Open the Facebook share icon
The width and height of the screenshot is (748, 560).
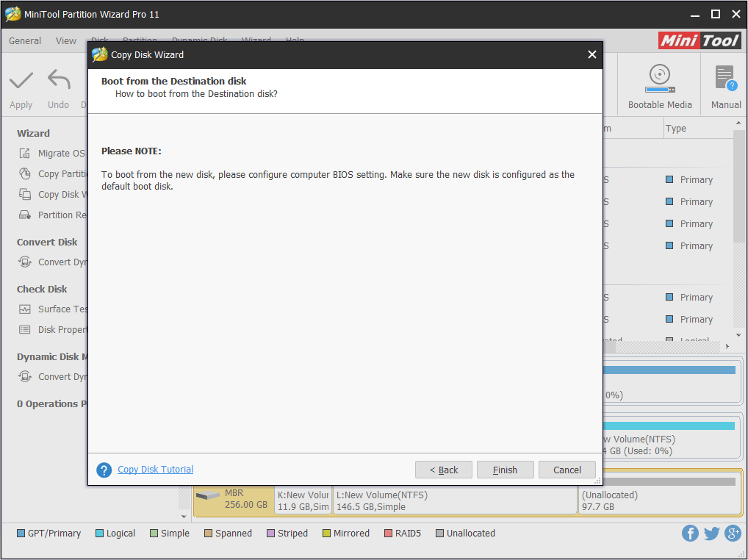tap(690, 534)
